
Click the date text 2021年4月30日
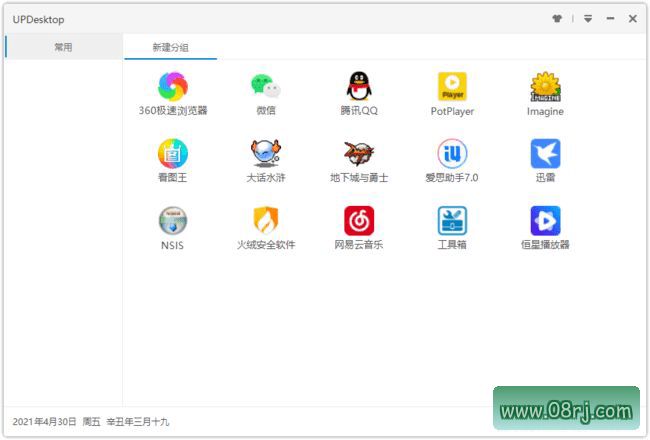[44, 422]
